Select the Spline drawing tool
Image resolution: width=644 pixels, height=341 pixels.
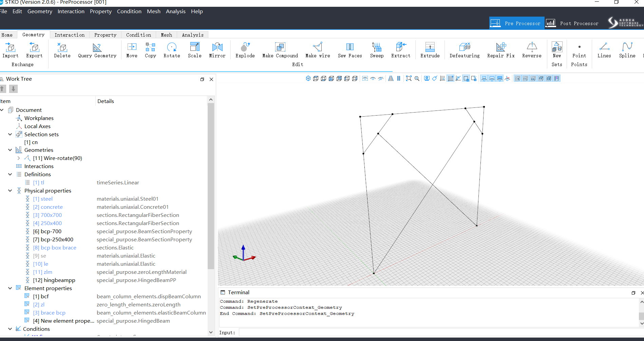coord(627,50)
